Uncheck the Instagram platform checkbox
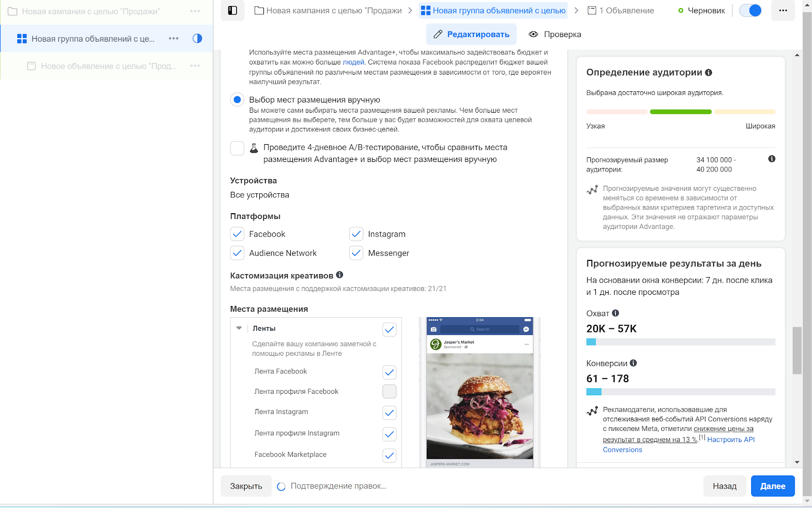The image size is (812, 508). pos(356,234)
